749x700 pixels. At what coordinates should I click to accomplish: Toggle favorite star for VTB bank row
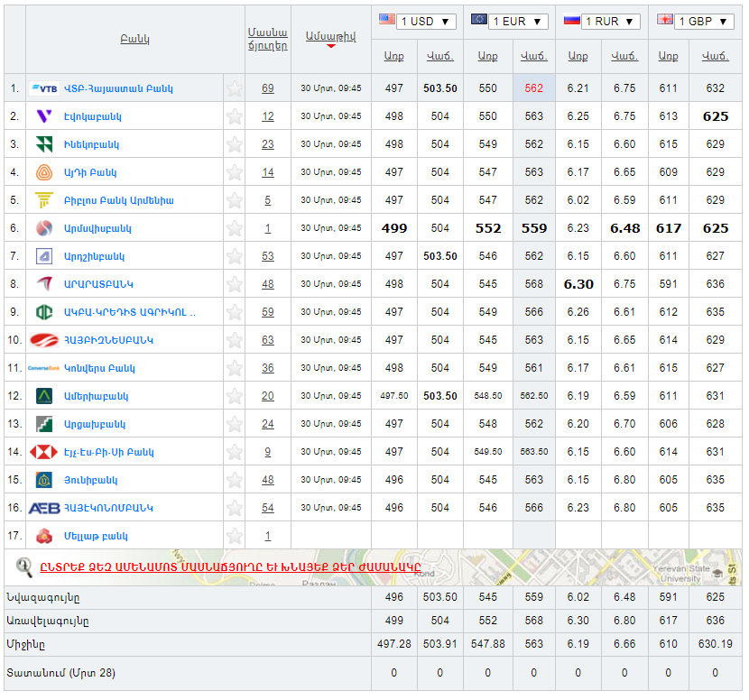coord(235,88)
